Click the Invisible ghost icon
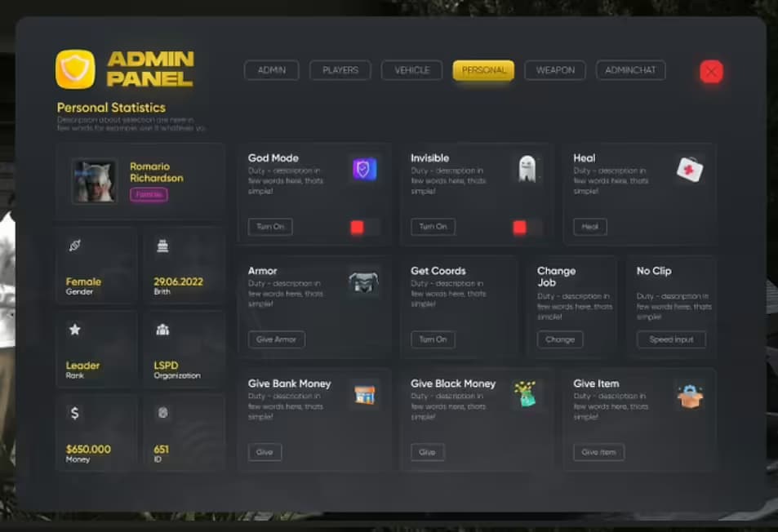 click(527, 169)
